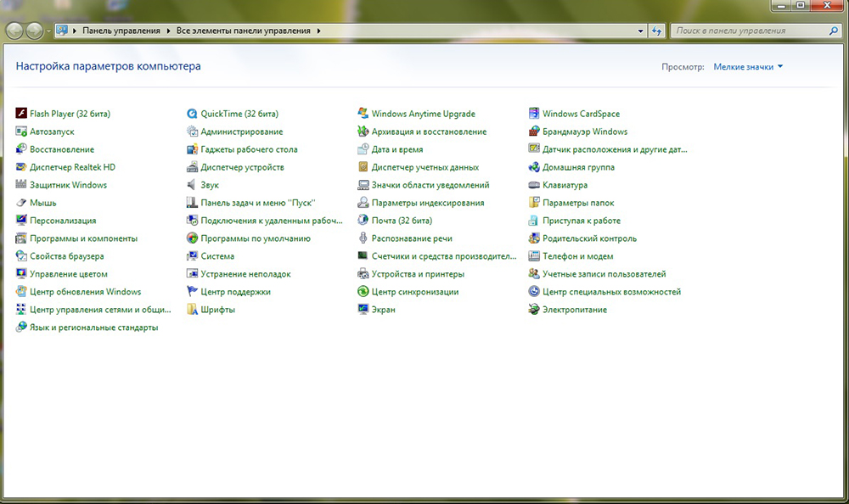Viewport: 849px width, 504px height.
Task: Launch the Диспетчер Realtek HD icon
Action: click(x=21, y=167)
